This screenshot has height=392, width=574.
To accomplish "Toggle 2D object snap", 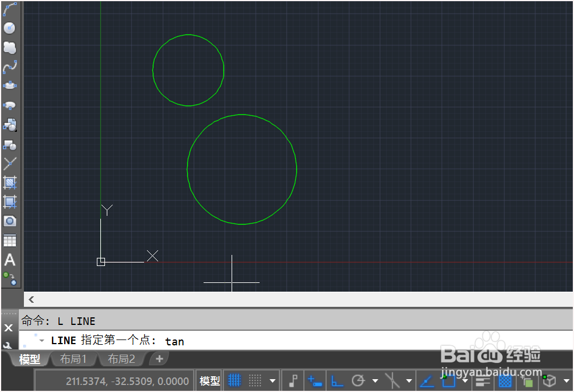I will click(449, 381).
